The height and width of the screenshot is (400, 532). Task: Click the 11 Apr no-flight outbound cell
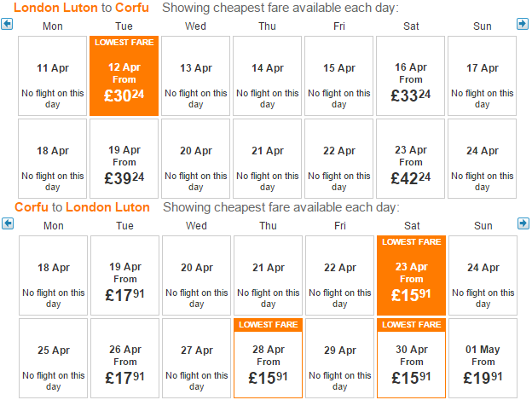pyautogui.click(x=53, y=76)
